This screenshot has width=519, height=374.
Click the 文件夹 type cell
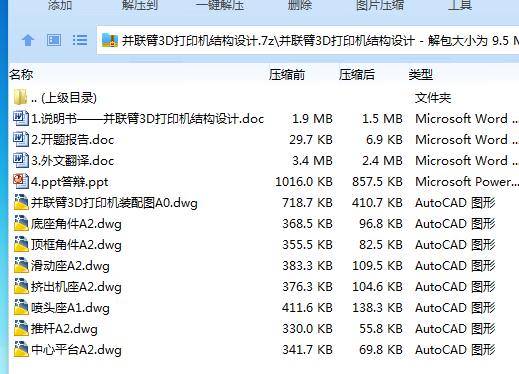[x=433, y=98]
